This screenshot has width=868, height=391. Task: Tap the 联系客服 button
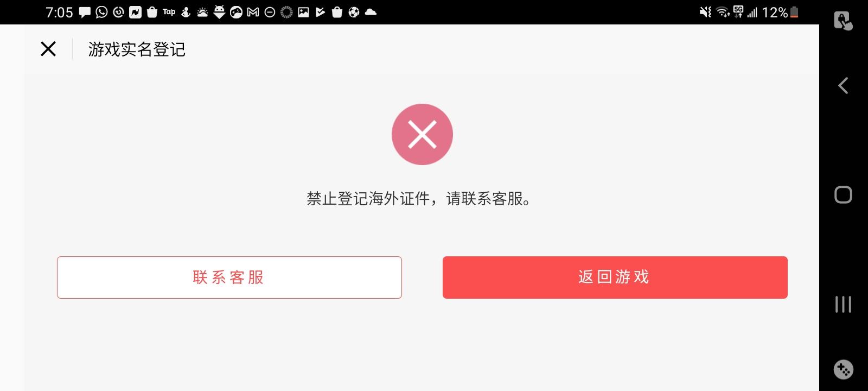(x=229, y=278)
